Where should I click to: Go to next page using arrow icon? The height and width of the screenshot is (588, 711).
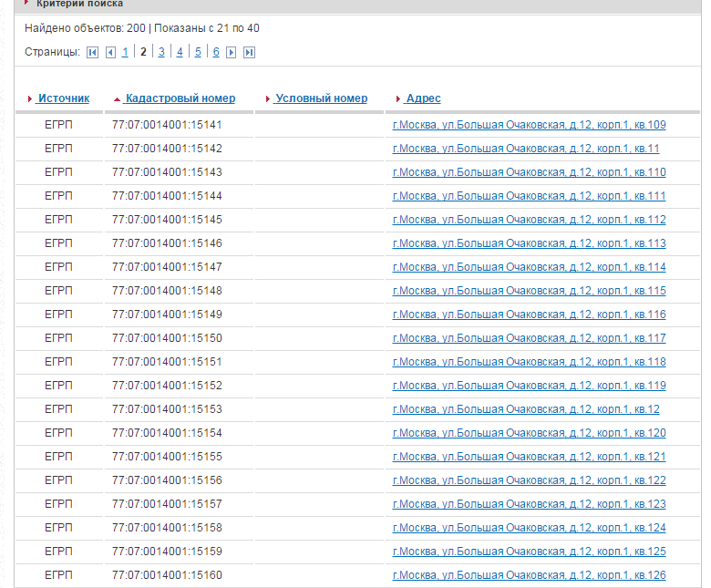pos(232,53)
